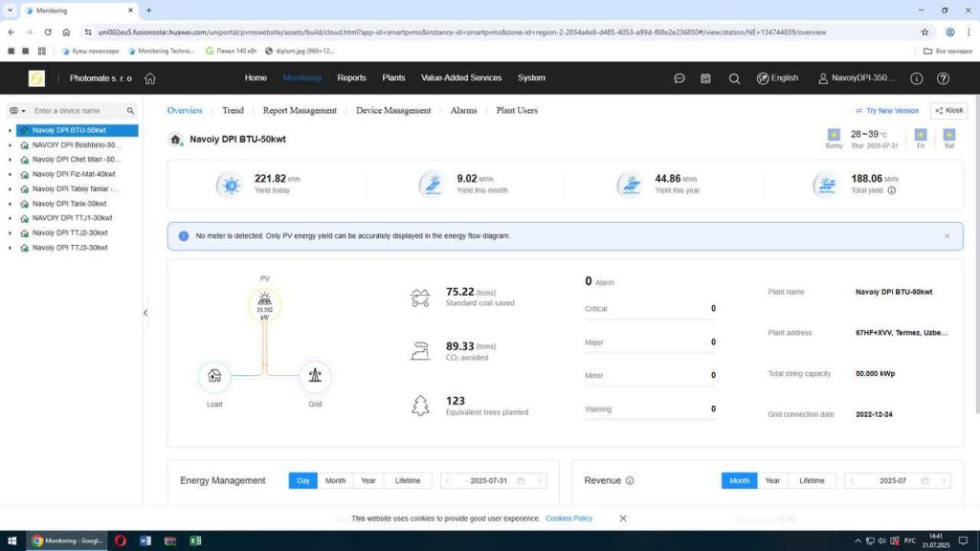Select Lifetime in Energy Management period toggle
Image resolution: width=980 pixels, height=551 pixels.
coord(408,480)
